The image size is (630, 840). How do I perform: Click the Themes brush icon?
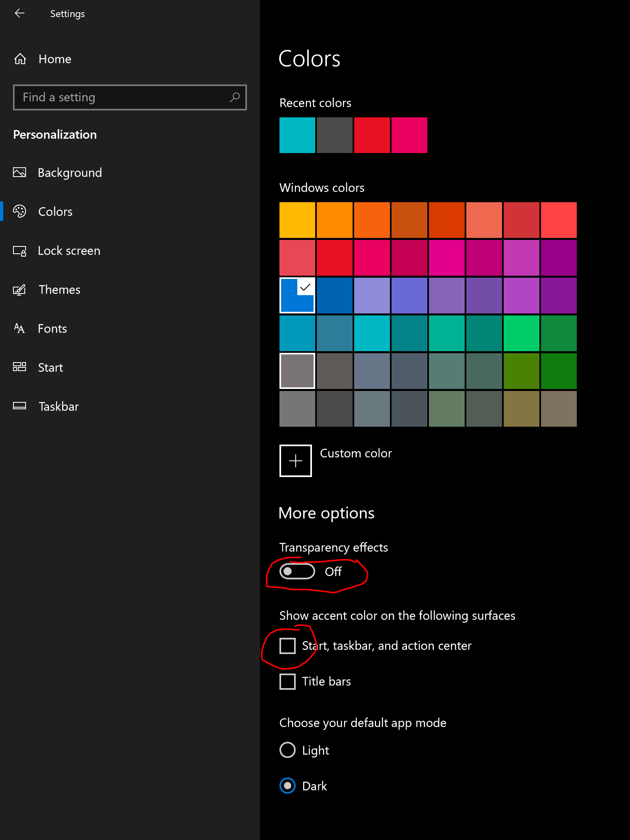pyautogui.click(x=19, y=290)
